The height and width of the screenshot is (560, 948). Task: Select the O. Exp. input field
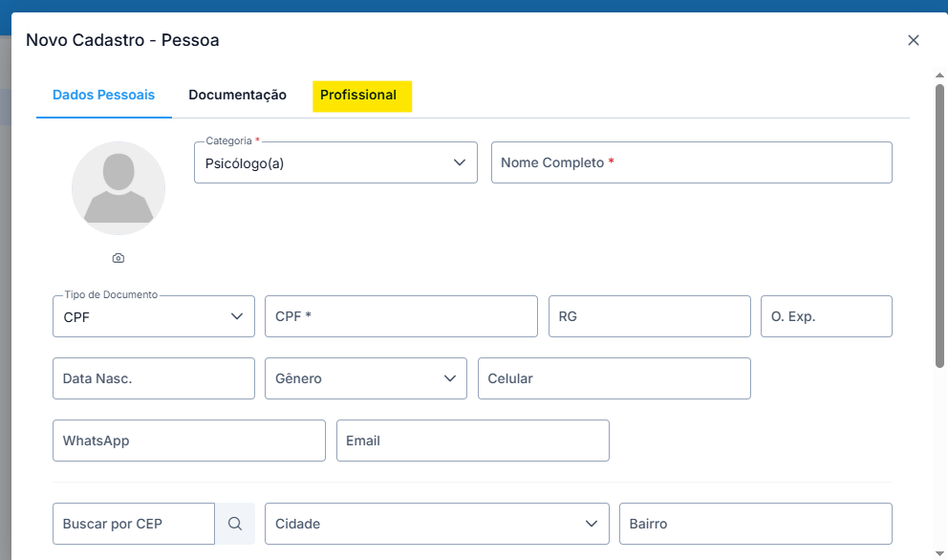(826, 316)
